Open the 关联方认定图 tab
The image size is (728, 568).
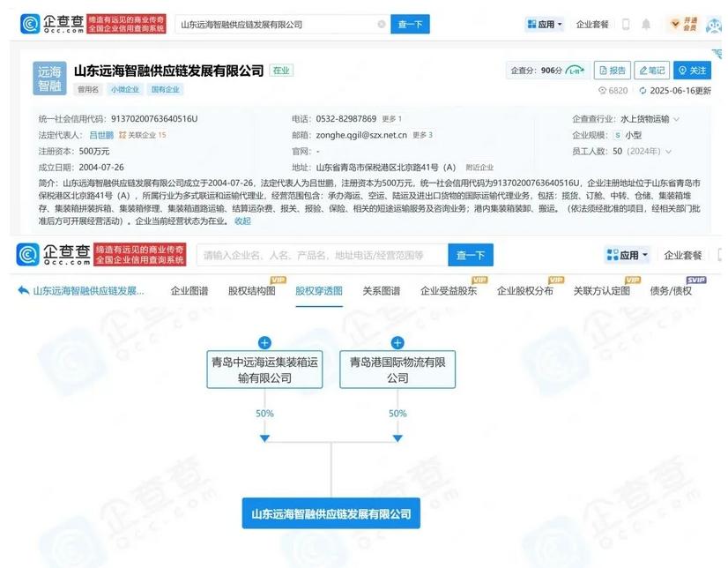[602, 291]
